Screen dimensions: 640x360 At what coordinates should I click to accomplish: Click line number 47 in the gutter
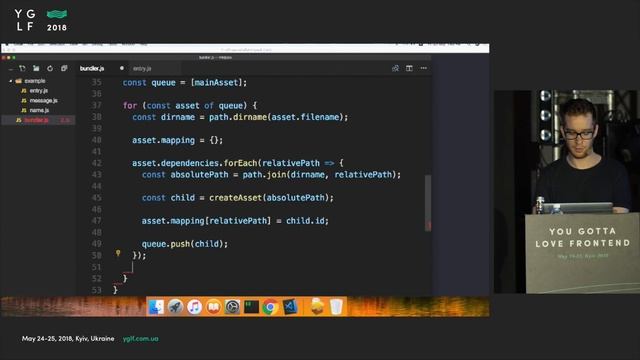click(96, 221)
